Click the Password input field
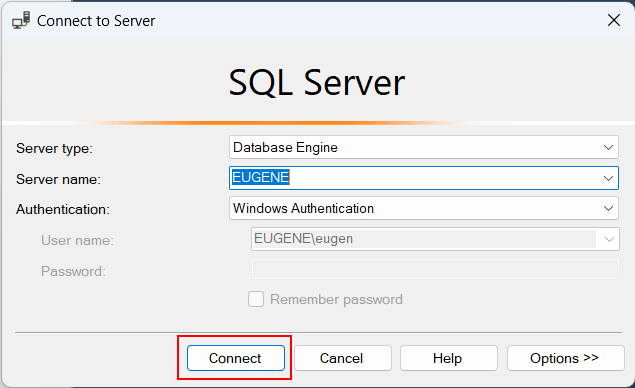Image resolution: width=635 pixels, height=388 pixels. click(435, 269)
